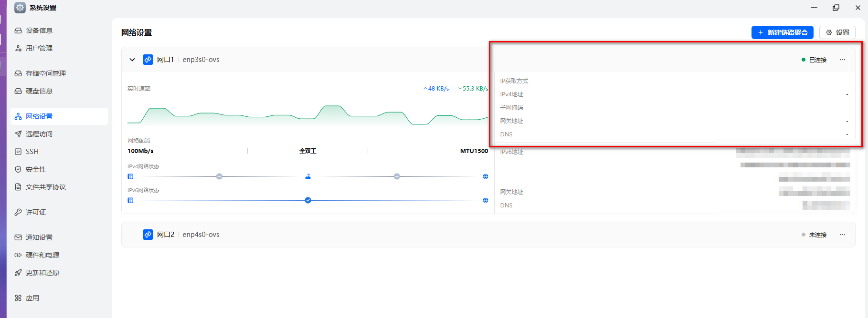Image resolution: width=868 pixels, height=318 pixels.
Task: Click the 文件共享协议 document icon
Action: tap(18, 187)
